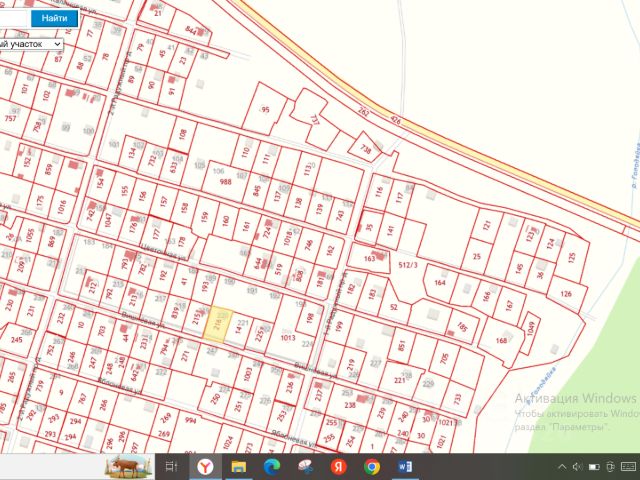Click parcel 245 on the map
The height and width of the screenshot is (480, 640).
[17, 340]
